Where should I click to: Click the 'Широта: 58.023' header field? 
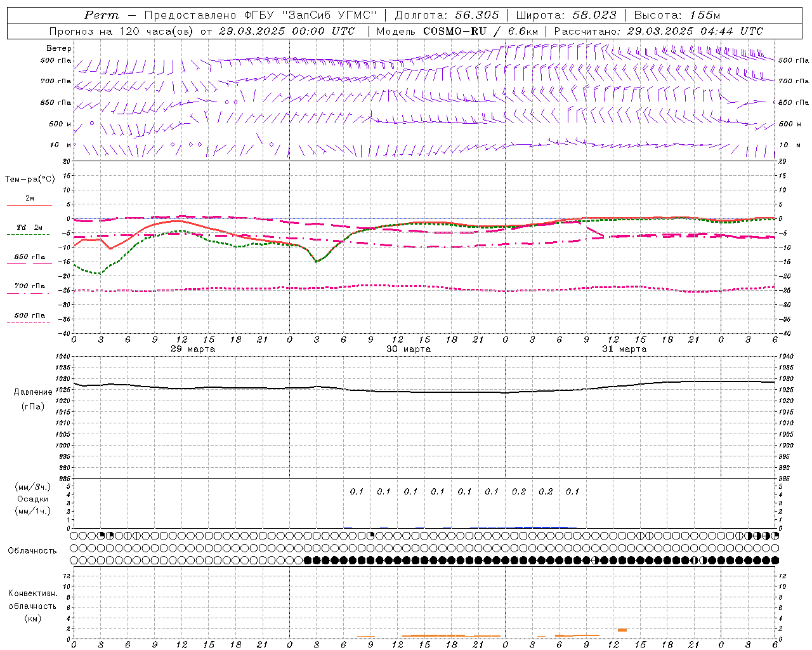(x=566, y=15)
